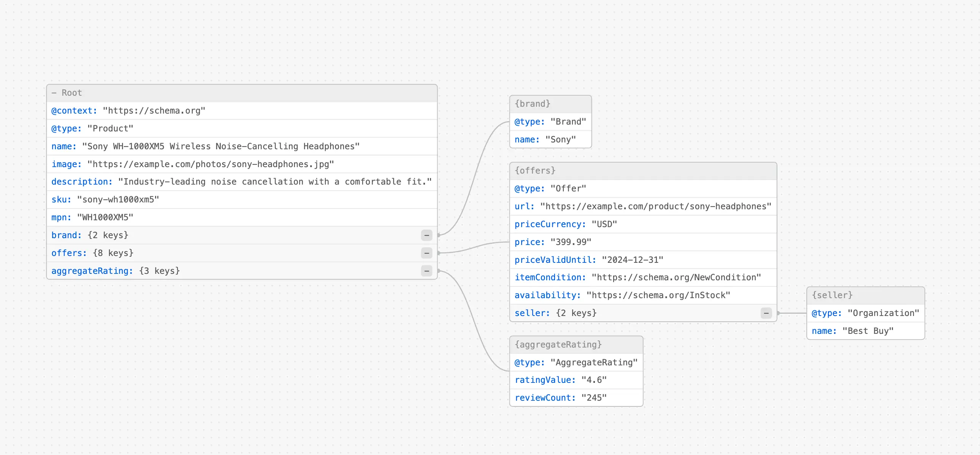Viewport: 980px width, 455px height.
Task: Click the priceValidUntil "2024-12-31" row
Action: click(643, 260)
